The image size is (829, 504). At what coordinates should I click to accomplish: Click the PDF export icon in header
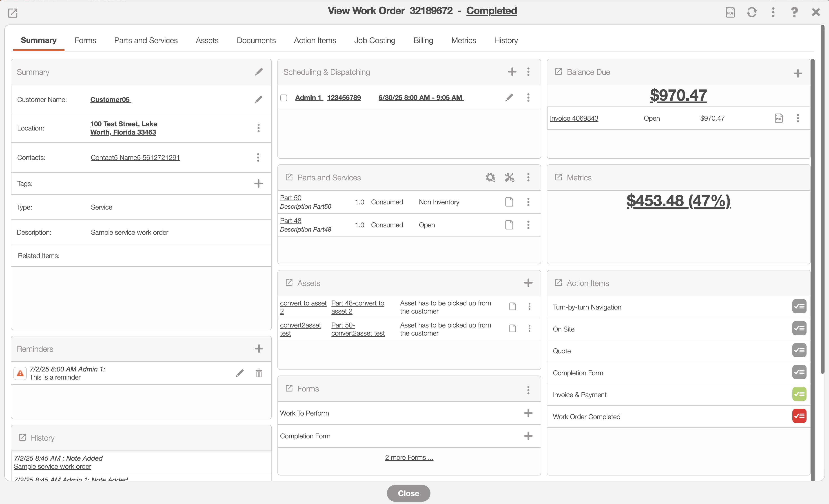tap(730, 12)
